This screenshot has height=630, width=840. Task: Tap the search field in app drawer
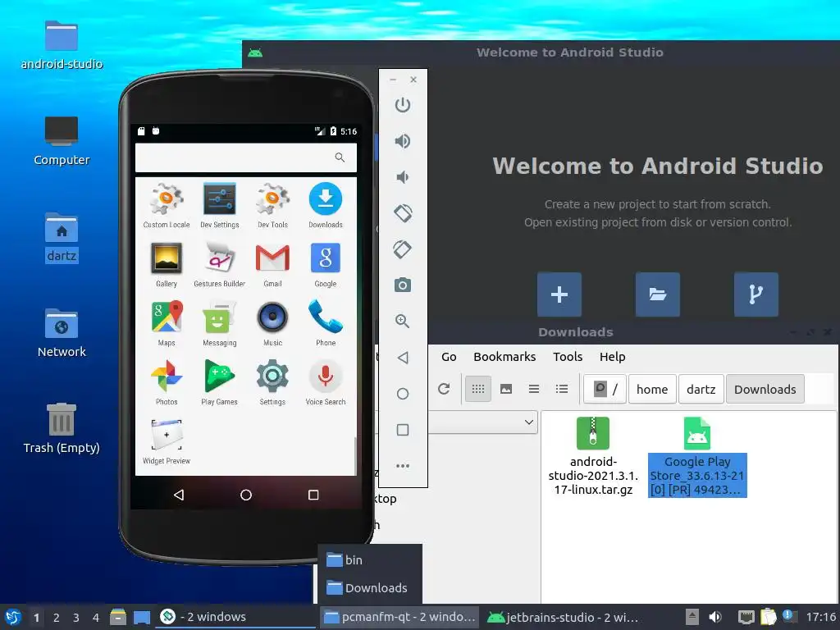(245, 157)
